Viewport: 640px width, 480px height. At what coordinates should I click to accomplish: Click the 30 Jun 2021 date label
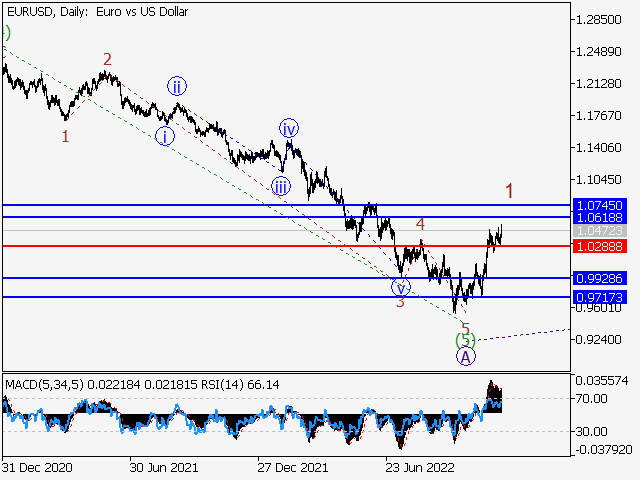tap(164, 467)
